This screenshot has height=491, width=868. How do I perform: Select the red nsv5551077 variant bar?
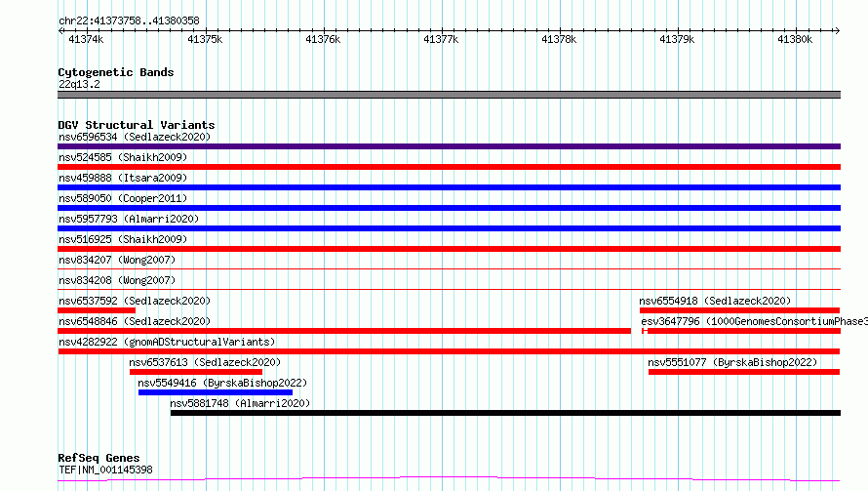click(x=744, y=372)
